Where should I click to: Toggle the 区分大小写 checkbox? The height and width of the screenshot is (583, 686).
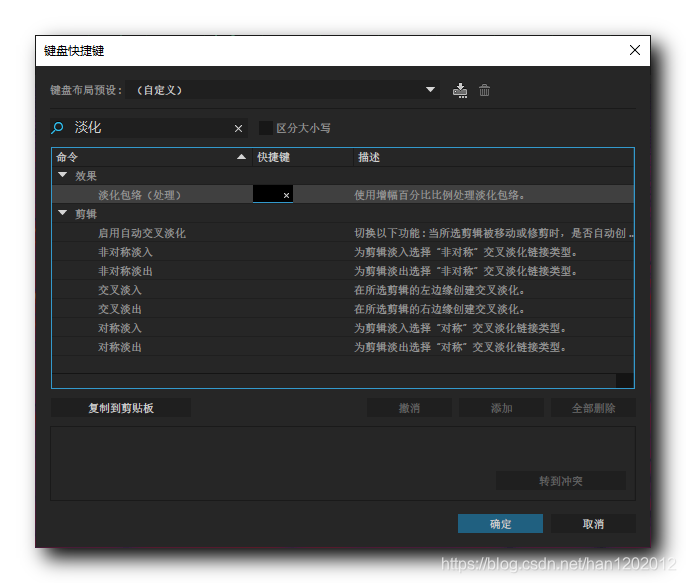(266, 128)
